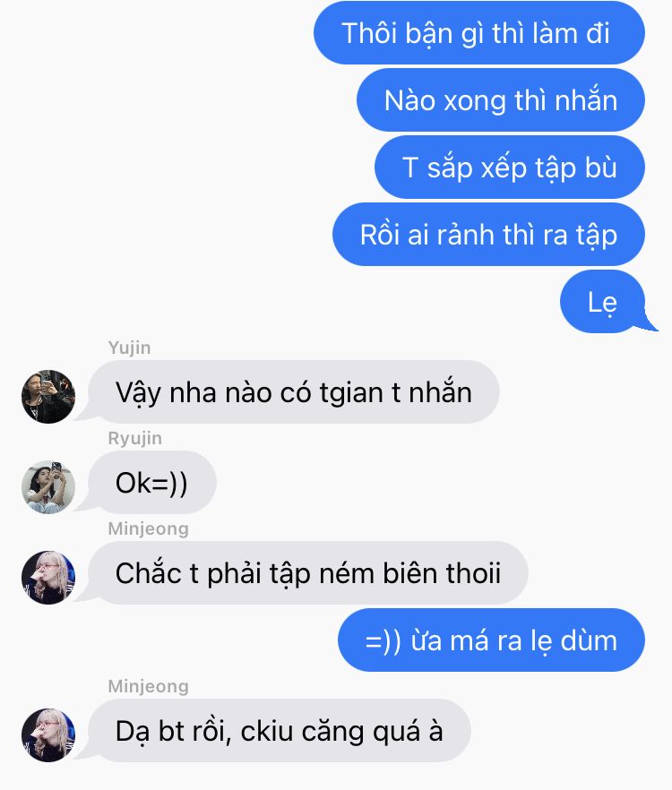
Task: Select the 'Nào xong thì nhắn' message
Action: pos(501,100)
